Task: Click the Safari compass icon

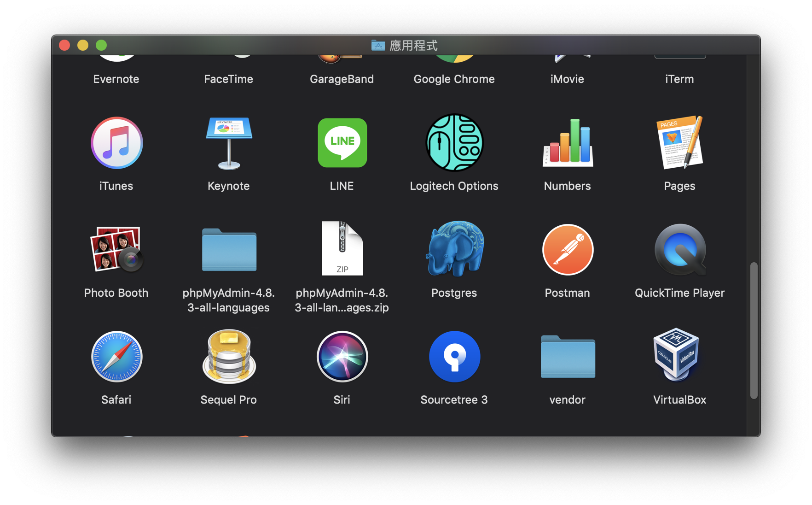Action: (116, 357)
